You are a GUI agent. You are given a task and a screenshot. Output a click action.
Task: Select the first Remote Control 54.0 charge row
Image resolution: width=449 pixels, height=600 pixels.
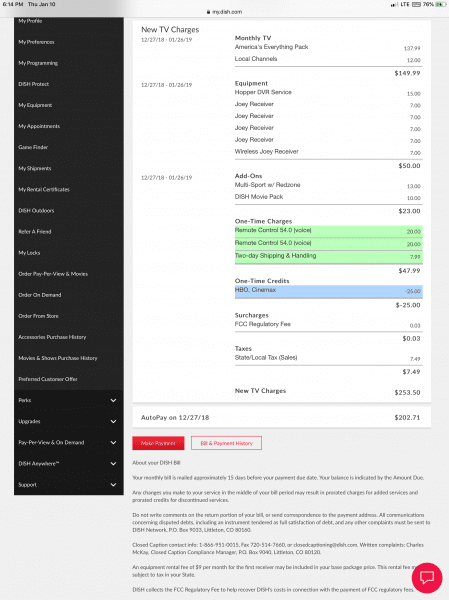coord(328,231)
